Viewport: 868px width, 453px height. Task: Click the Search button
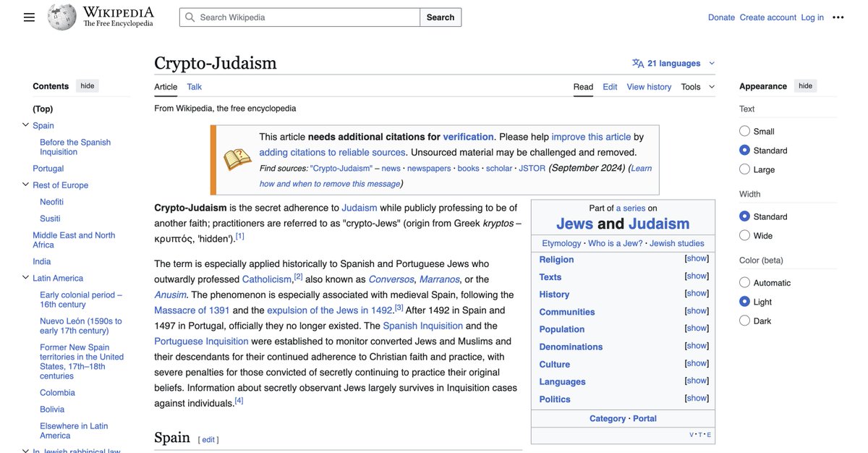click(x=441, y=17)
